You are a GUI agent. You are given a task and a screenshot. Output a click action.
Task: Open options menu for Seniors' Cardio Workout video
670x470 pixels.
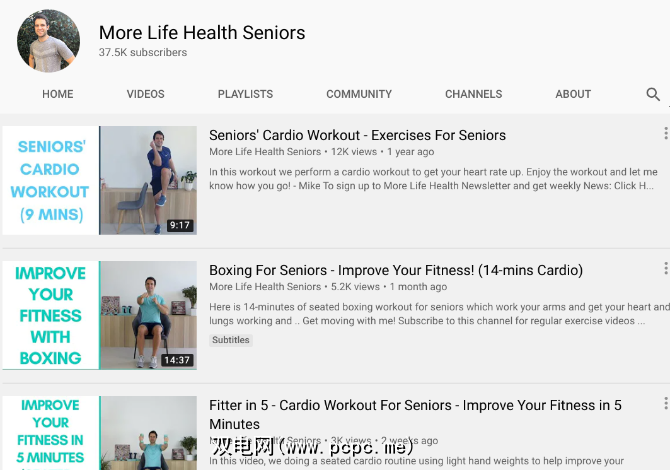(x=665, y=133)
